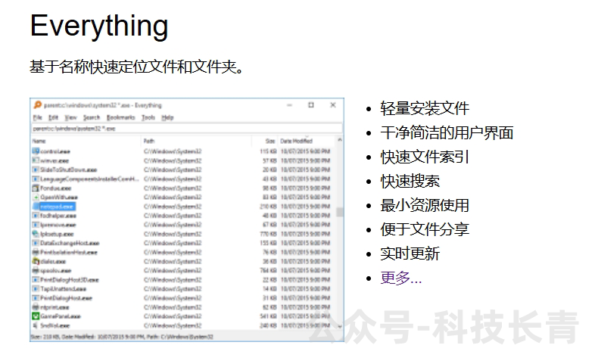595x364 pixels.
Task: Click the control.exe file icon
Action: [x=36, y=151]
